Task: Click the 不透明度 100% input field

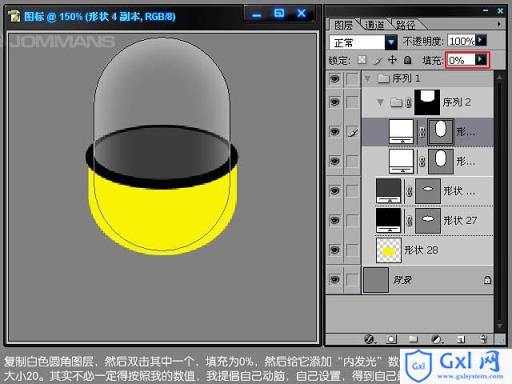Action: tap(461, 41)
